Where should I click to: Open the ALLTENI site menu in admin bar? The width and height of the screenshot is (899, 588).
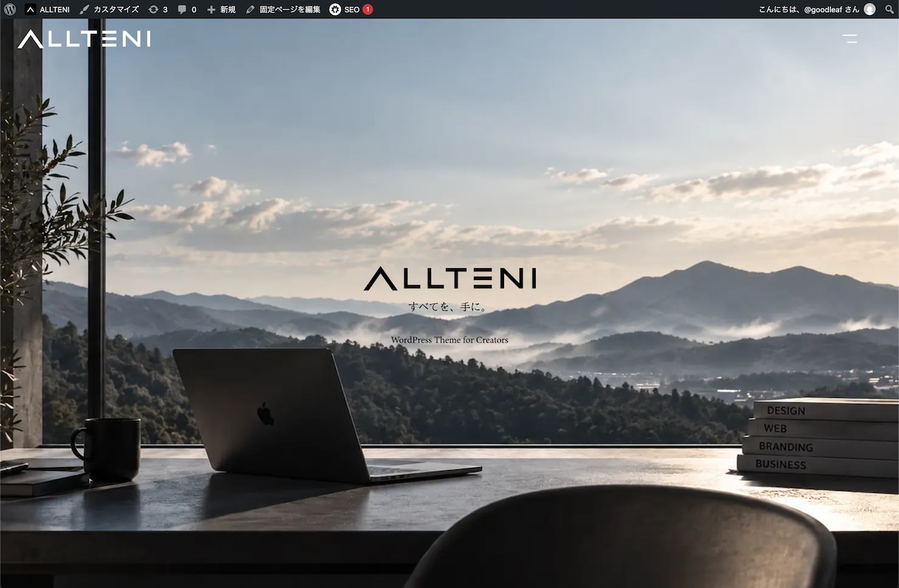47,10
